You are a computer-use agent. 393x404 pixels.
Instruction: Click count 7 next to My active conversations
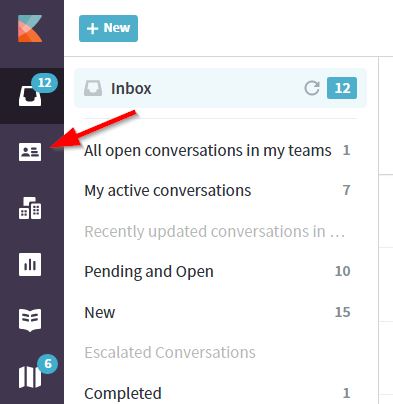click(x=346, y=190)
